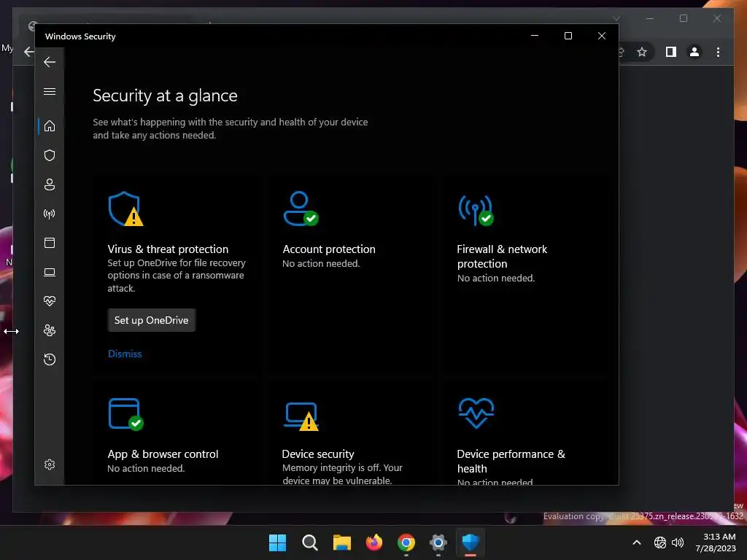
Task: Open the Virus & threat protection heading
Action: (x=168, y=249)
